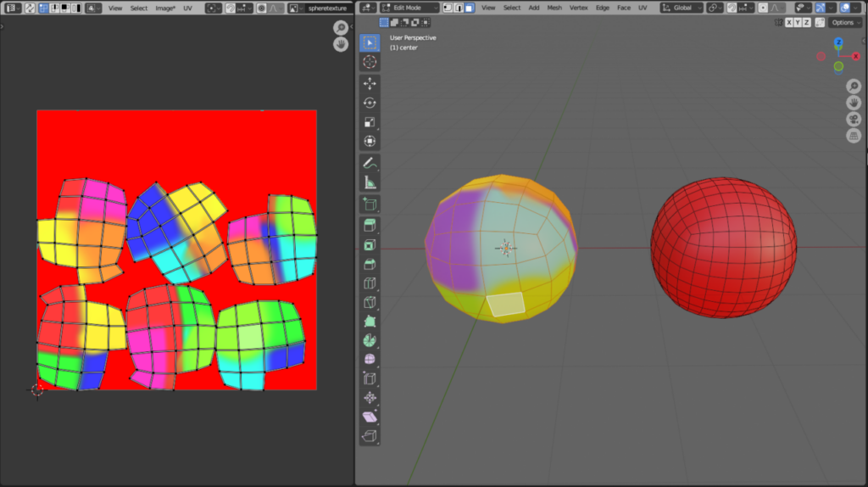
Task: Click the blue Z axis on navigation gizmo
Action: (x=837, y=42)
